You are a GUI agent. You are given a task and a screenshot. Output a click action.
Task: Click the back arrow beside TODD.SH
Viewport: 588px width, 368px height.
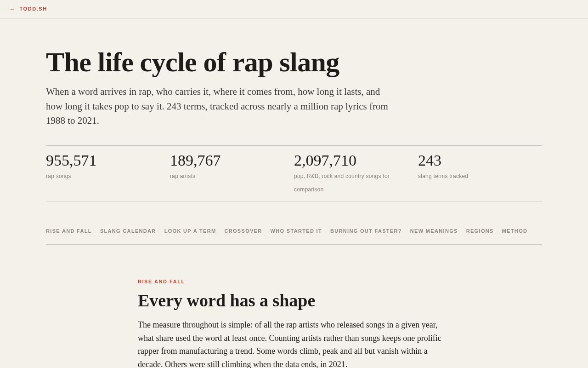point(12,9)
